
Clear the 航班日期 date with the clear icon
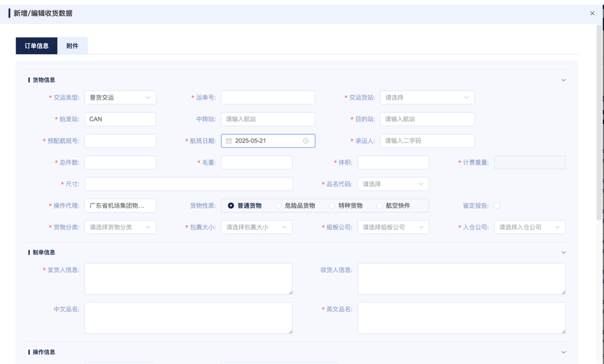[x=306, y=141]
